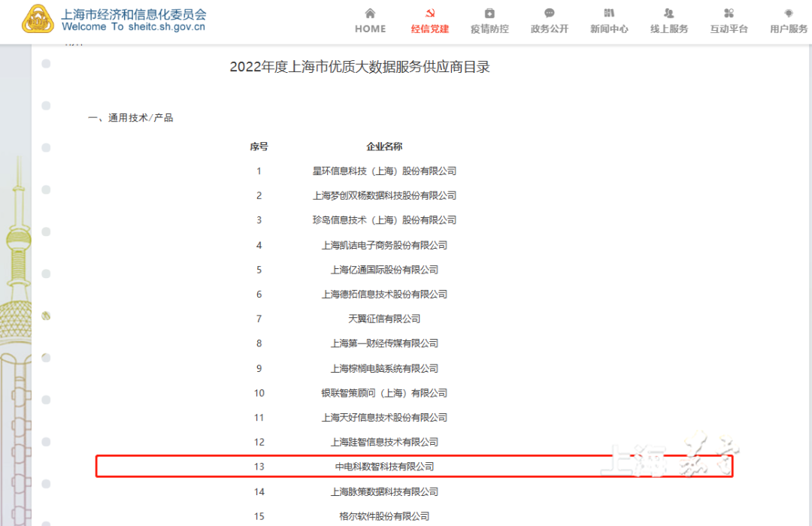Screen dimensions: 812x526
Task: Switch to the 疫情防控 section
Action: [489, 29]
